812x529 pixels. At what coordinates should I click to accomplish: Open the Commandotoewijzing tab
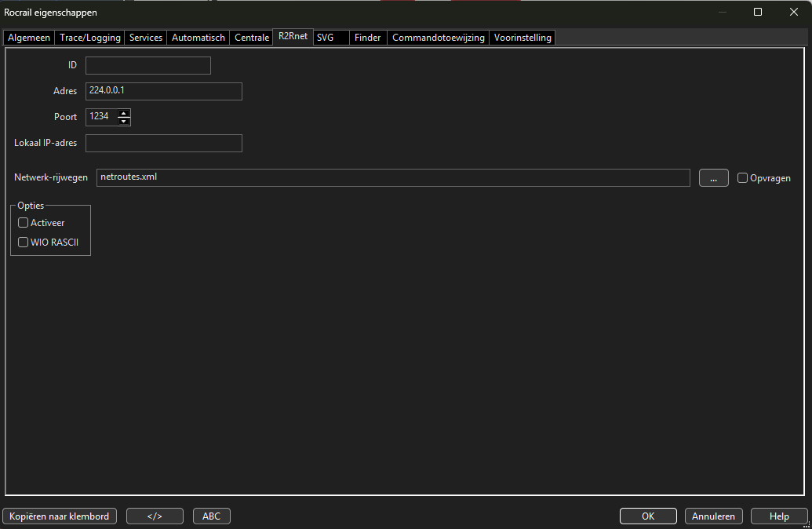click(x=438, y=38)
